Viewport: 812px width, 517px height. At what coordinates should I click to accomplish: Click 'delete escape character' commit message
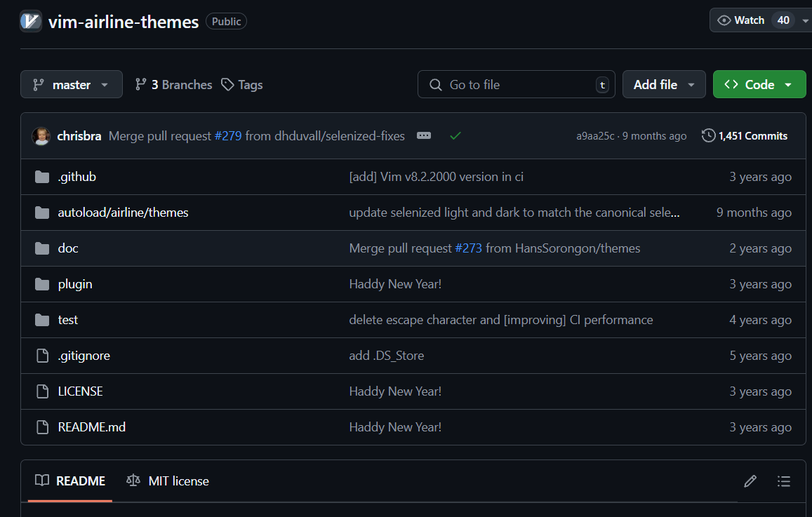tap(501, 320)
